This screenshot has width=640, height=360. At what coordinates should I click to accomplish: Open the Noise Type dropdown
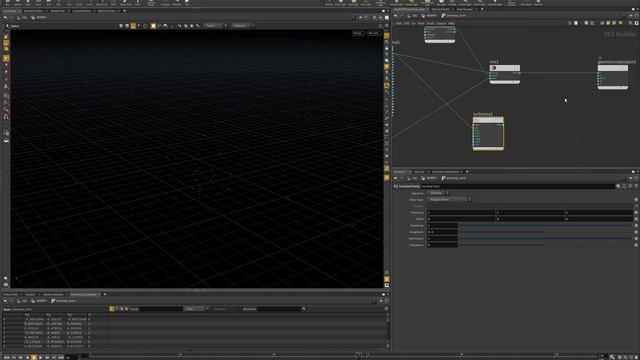(449, 200)
